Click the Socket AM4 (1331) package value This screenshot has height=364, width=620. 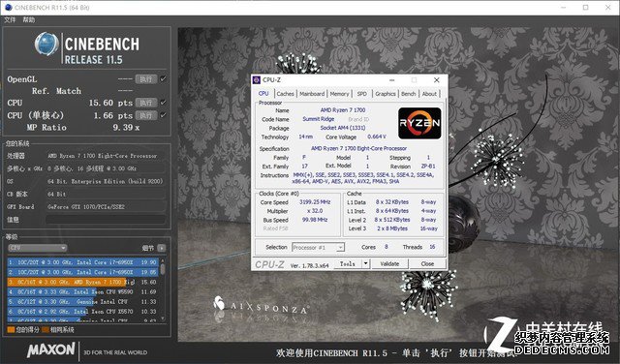coord(343,128)
